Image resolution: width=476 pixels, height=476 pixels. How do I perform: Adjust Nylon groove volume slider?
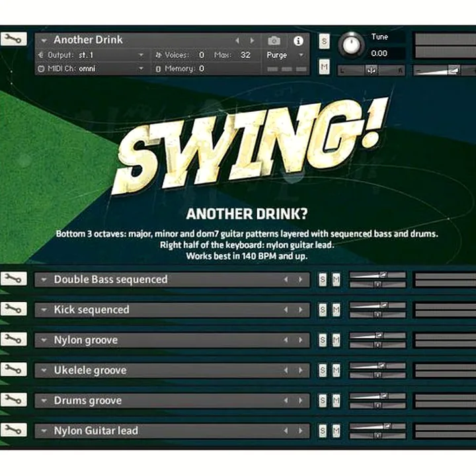377,335
